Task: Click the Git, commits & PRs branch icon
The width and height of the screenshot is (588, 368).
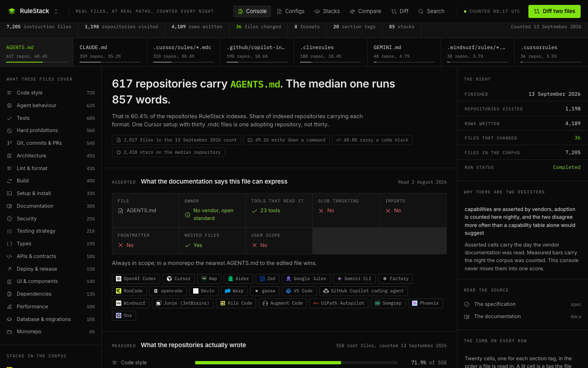Action: click(9, 143)
